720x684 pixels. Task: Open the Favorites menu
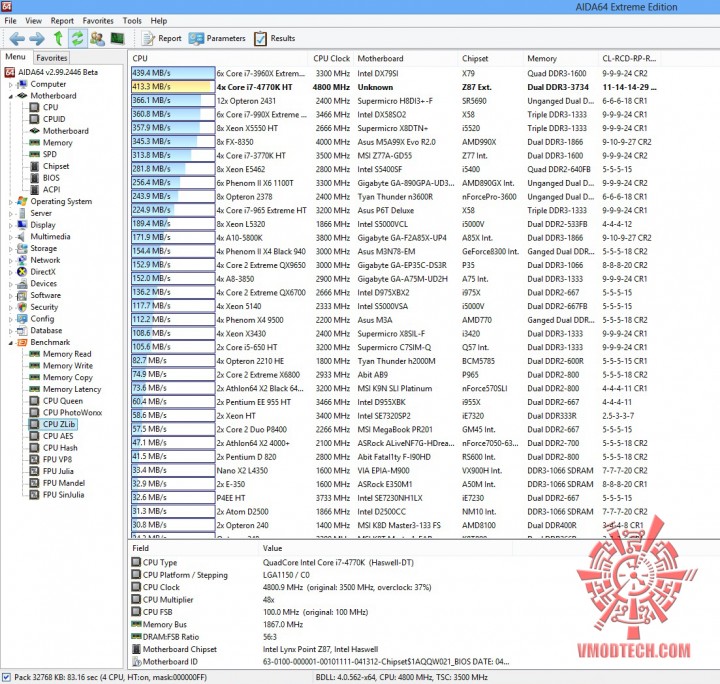[x=98, y=21]
